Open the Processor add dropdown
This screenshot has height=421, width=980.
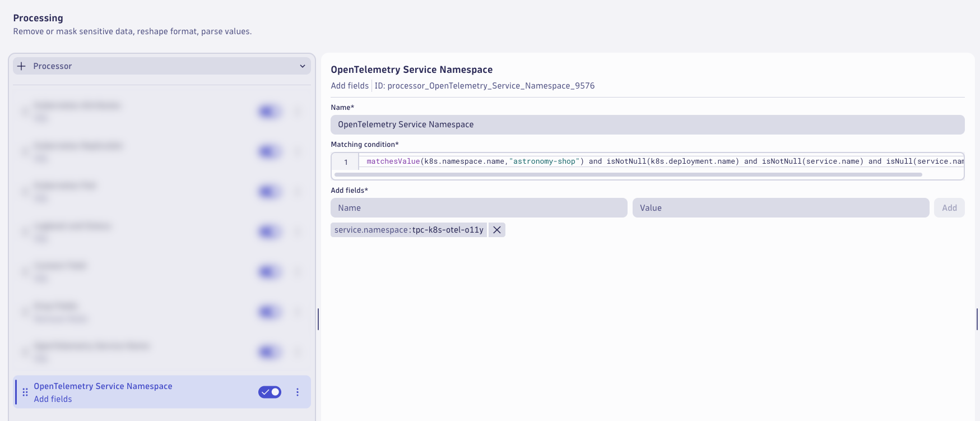click(x=162, y=66)
